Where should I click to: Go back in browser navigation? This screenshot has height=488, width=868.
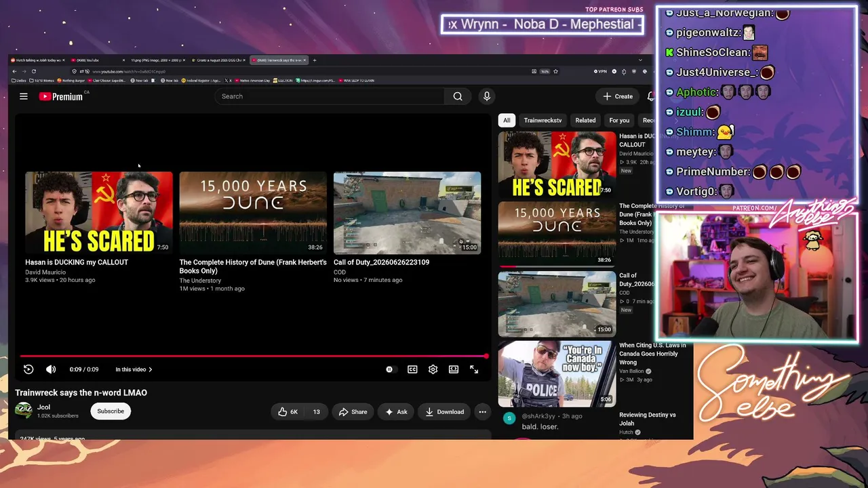(14, 71)
